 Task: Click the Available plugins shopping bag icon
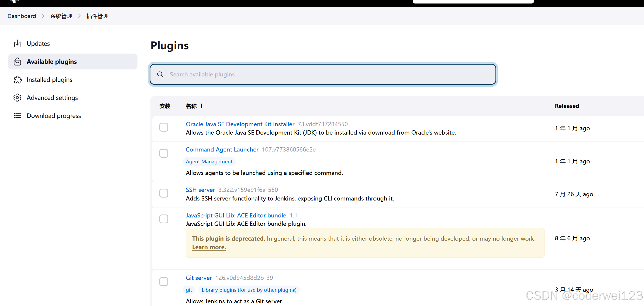tap(18, 62)
